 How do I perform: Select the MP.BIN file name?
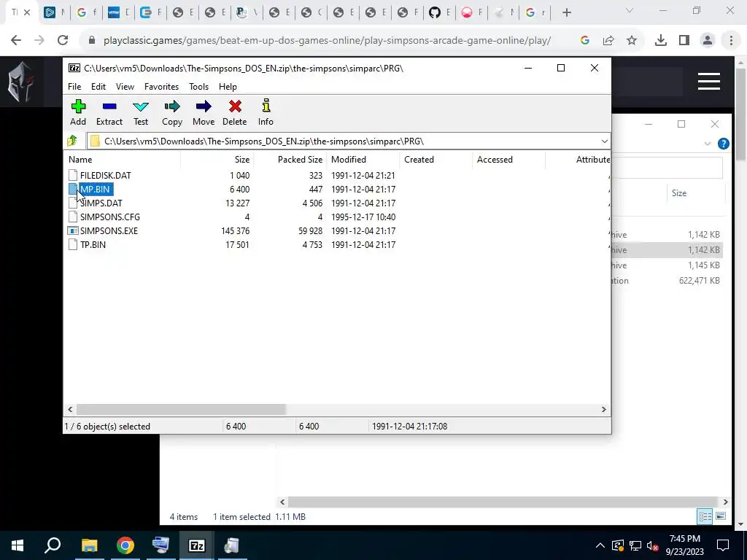click(x=96, y=190)
